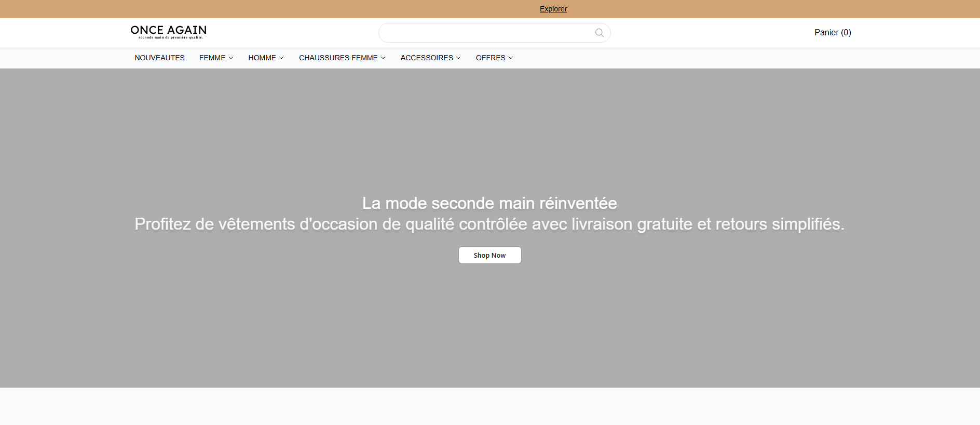
Task: Open the Panier (0) cart
Action: (833, 32)
